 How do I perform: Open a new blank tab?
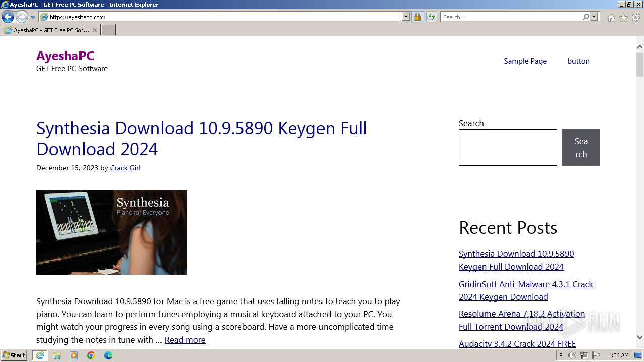coord(108,30)
